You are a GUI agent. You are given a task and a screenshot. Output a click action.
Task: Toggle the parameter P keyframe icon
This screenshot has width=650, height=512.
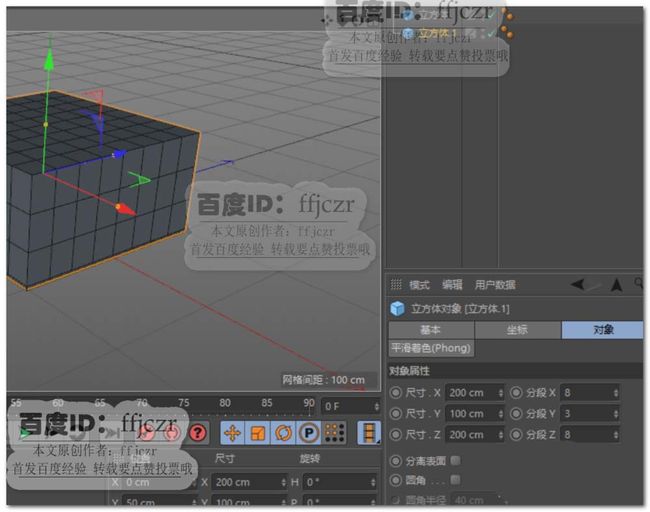[x=309, y=433]
